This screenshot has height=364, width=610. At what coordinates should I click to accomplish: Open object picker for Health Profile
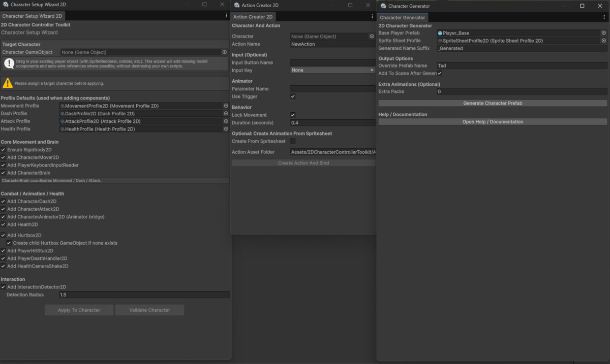tap(226, 129)
